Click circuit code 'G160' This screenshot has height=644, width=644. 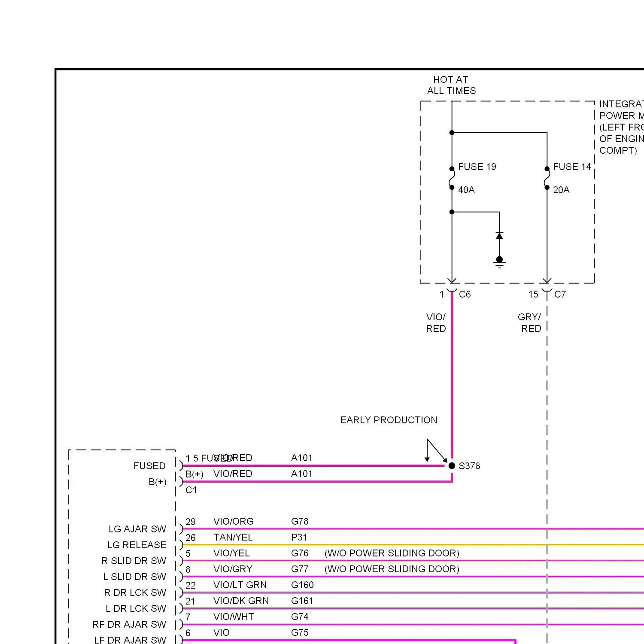pos(302,585)
